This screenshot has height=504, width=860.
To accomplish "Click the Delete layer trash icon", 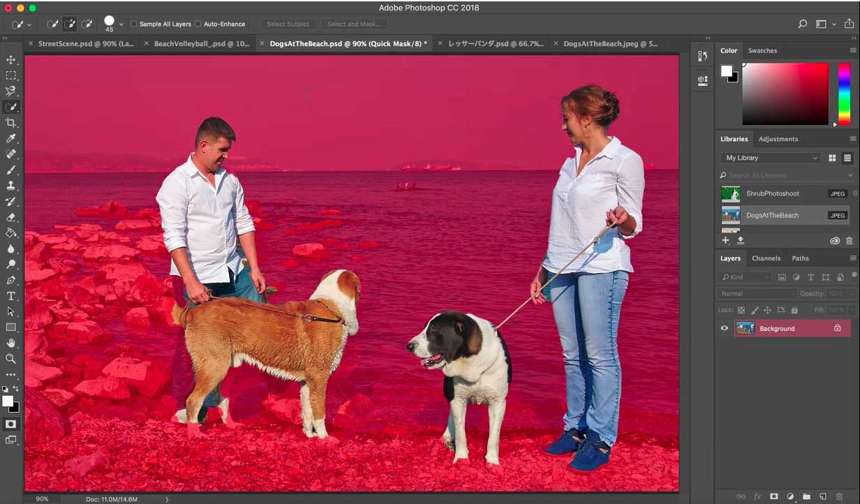I will [x=839, y=496].
